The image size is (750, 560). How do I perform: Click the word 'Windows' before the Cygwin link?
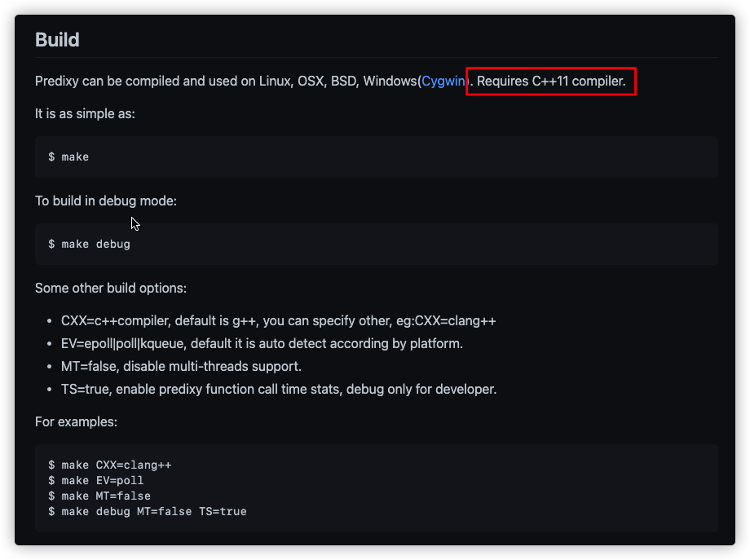point(390,82)
